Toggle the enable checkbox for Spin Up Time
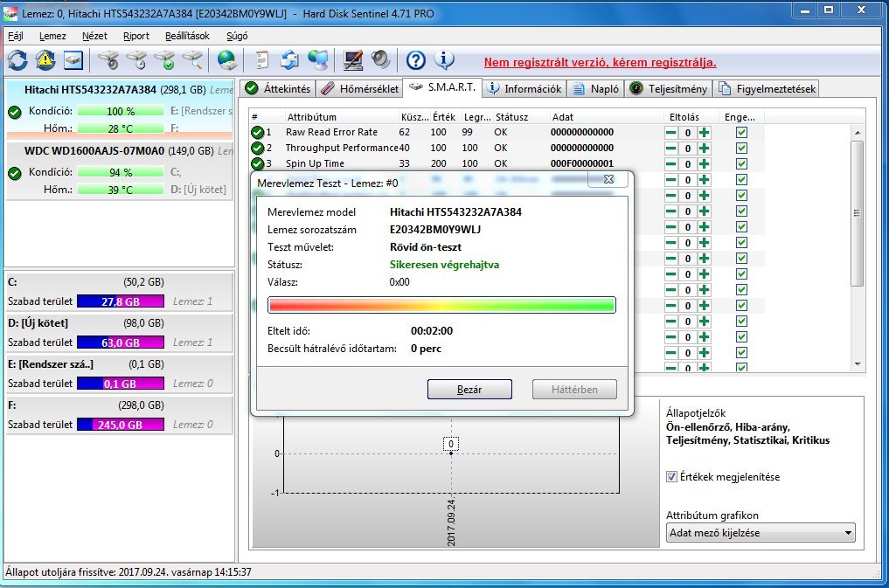 (741, 163)
